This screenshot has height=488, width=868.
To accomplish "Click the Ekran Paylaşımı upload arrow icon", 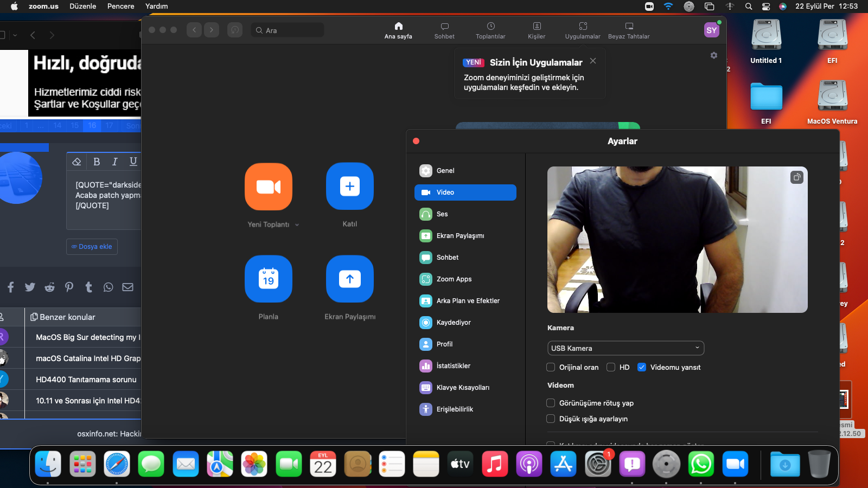I will coord(350,279).
